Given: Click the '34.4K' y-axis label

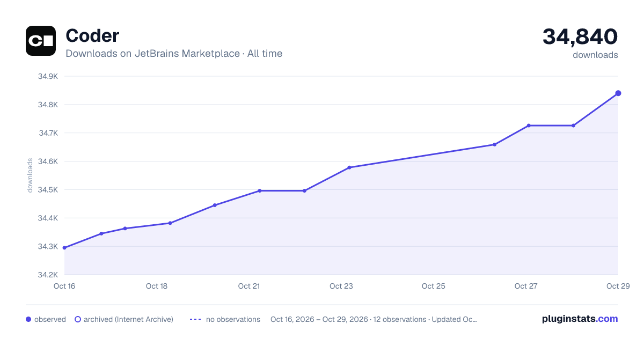Looking at the screenshot, I should pyautogui.click(x=48, y=218).
